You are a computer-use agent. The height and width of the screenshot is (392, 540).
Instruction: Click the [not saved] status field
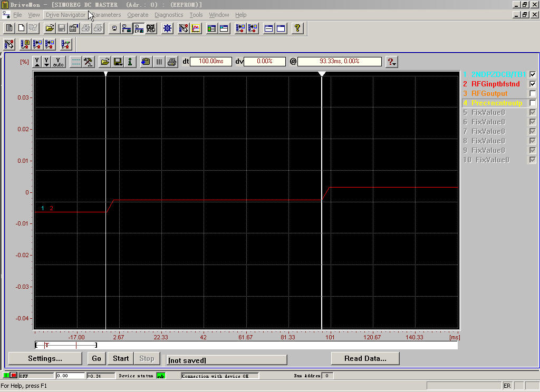(x=227, y=360)
